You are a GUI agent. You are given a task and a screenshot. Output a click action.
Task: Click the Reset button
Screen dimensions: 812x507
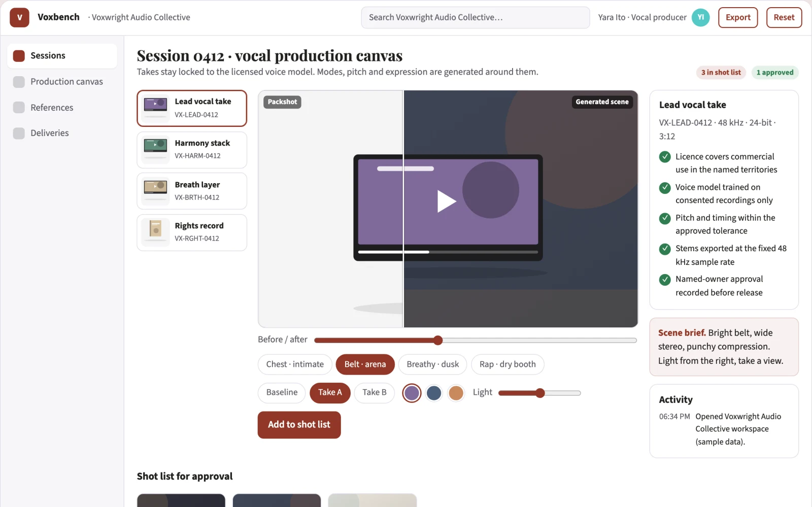(784, 17)
